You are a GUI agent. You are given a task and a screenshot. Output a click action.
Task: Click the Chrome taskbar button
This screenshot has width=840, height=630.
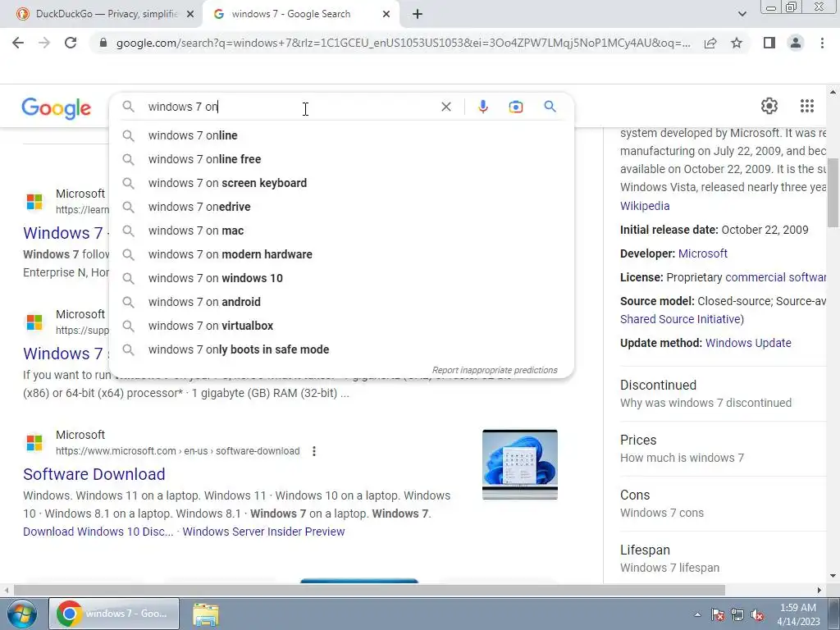coord(114,614)
